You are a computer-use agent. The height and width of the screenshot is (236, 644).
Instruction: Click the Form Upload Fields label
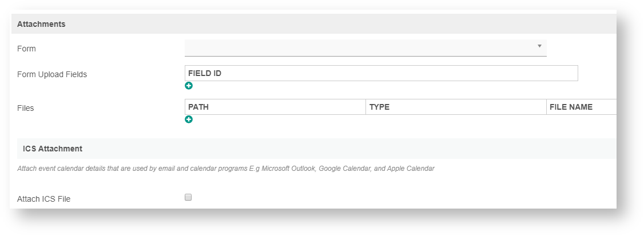pos(52,74)
